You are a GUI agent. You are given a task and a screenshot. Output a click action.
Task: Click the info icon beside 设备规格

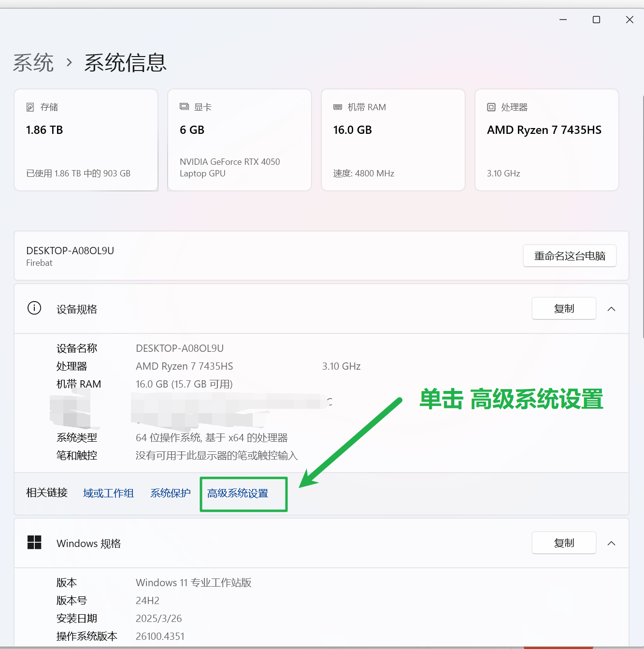(34, 308)
